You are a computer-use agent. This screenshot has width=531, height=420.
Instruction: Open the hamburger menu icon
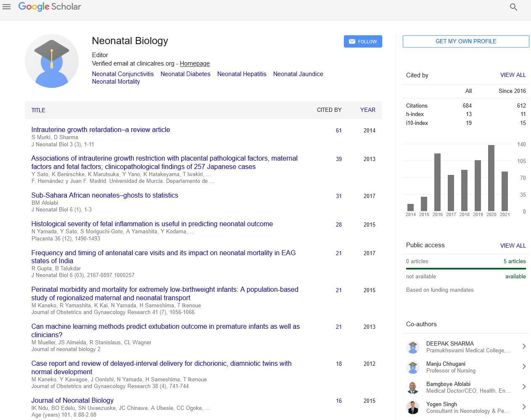click(x=6, y=7)
